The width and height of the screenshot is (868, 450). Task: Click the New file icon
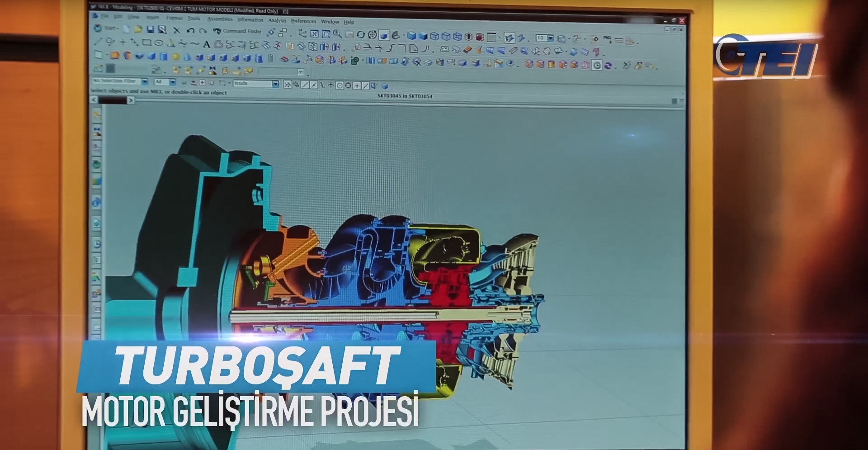127,29
